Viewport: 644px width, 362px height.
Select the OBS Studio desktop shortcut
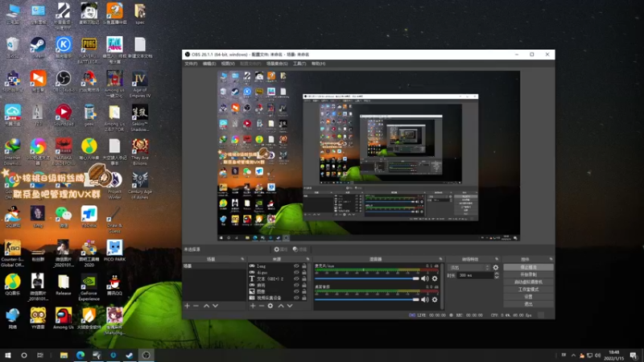(x=64, y=81)
